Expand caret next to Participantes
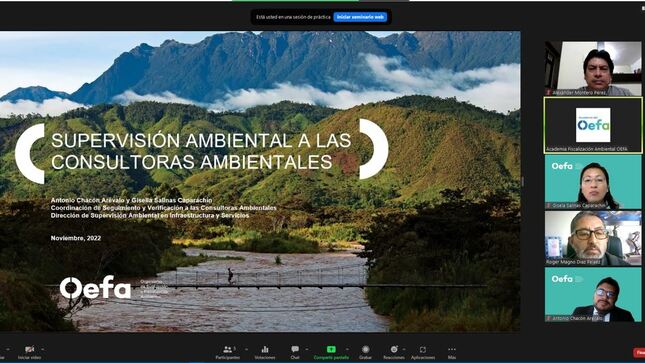Viewport: 645px width, 363px height. tap(246, 349)
